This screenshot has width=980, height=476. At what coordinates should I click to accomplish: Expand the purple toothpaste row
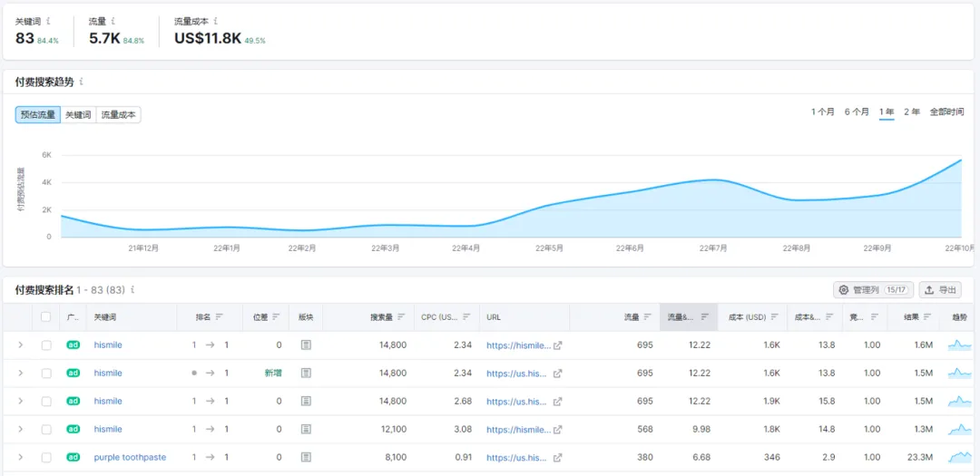coord(20,457)
